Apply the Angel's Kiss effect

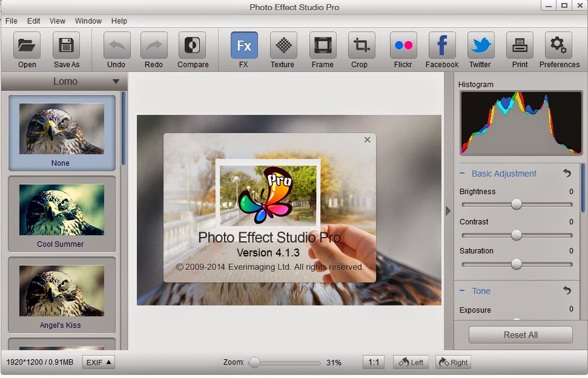pyautogui.click(x=62, y=295)
